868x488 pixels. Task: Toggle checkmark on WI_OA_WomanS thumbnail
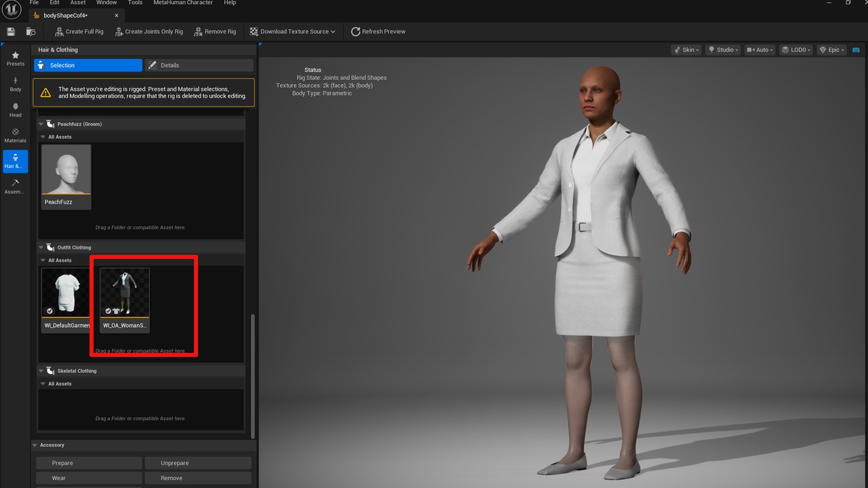108,311
